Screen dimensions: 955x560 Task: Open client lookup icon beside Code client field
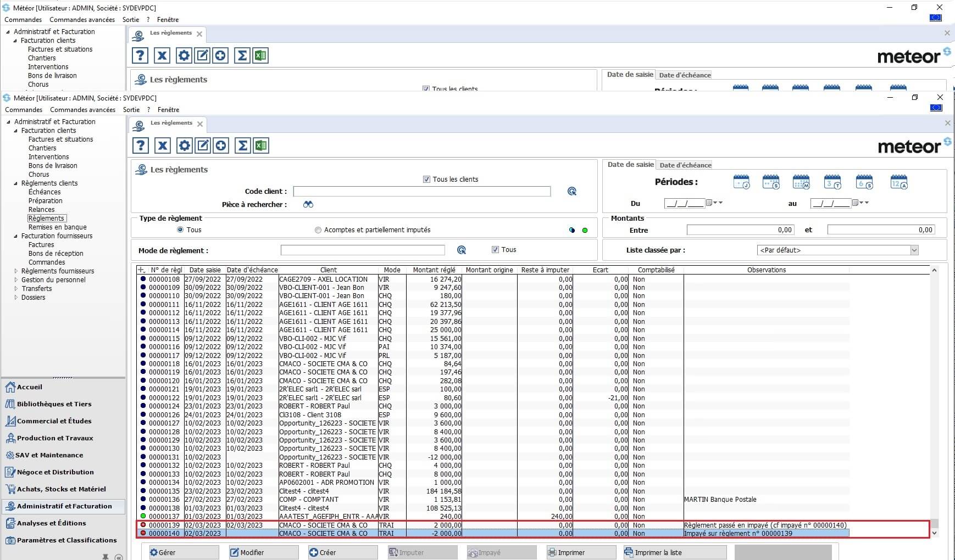pos(572,191)
